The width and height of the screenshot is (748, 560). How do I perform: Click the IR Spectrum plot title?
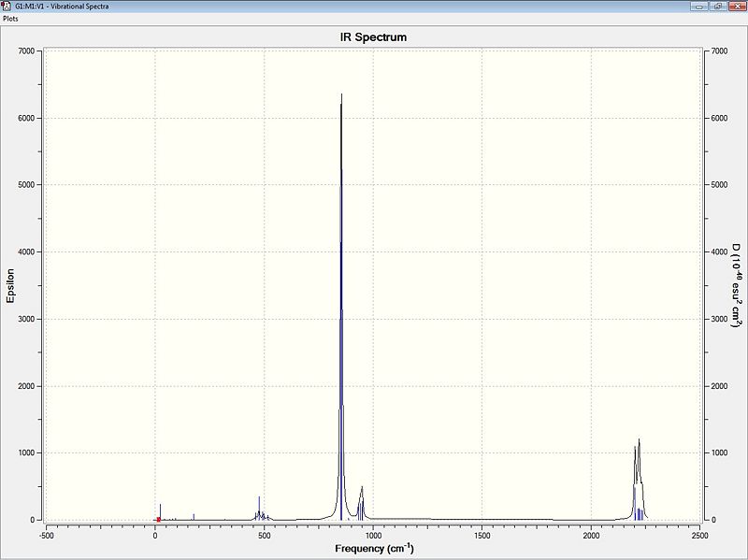tap(373, 37)
